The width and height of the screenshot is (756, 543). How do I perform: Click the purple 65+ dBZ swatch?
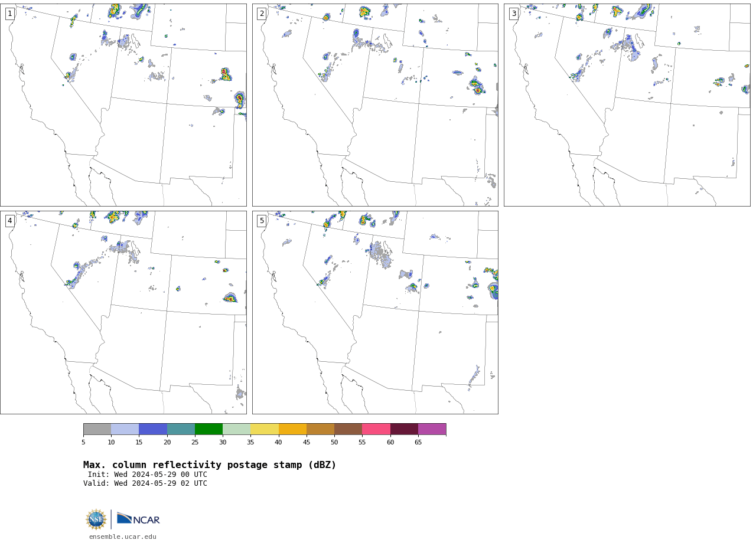pyautogui.click(x=432, y=429)
